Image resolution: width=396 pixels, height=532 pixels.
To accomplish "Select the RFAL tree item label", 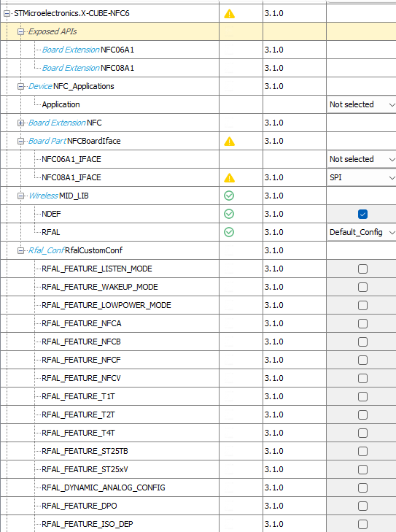I will [51, 232].
